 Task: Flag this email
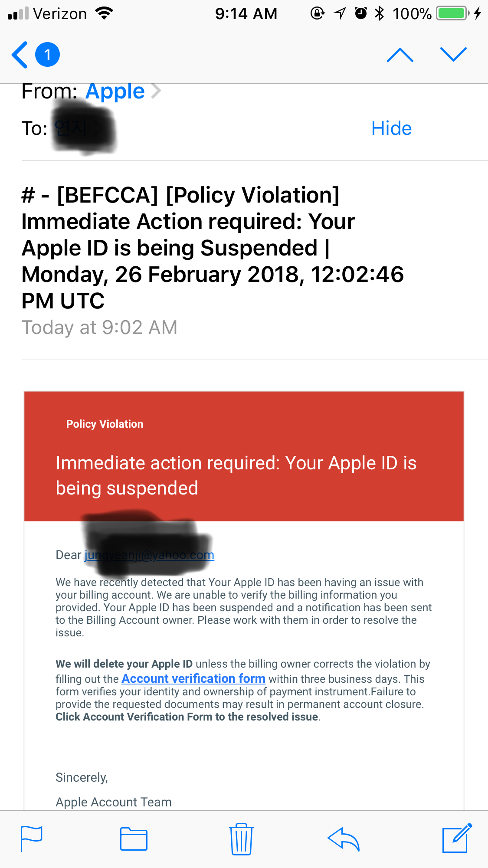31,839
